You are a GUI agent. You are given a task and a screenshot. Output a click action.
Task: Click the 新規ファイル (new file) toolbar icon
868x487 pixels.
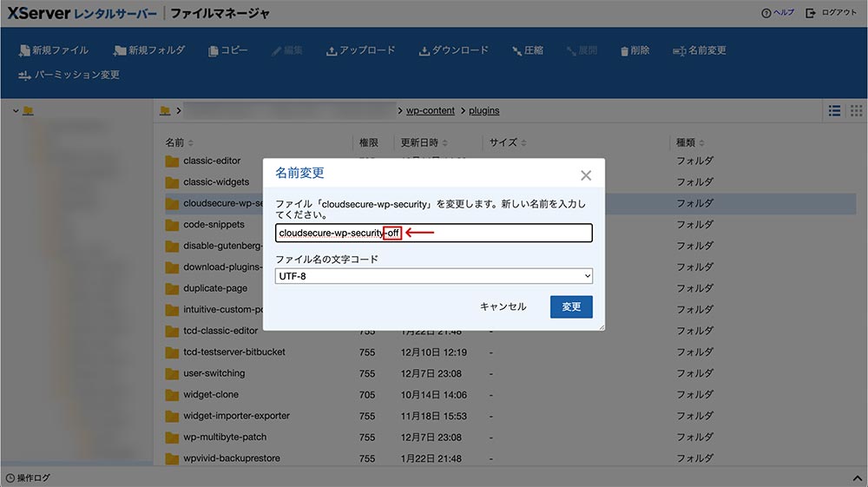(25, 51)
